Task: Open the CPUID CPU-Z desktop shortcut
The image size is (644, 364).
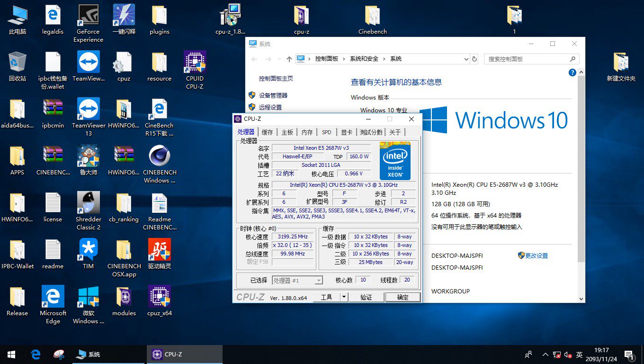Action: click(x=195, y=70)
